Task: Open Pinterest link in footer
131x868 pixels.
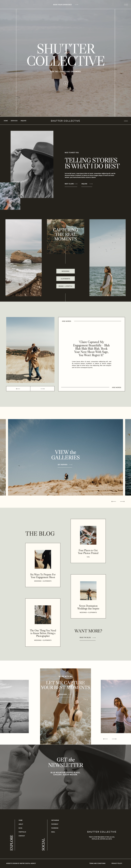Action: 55,824
